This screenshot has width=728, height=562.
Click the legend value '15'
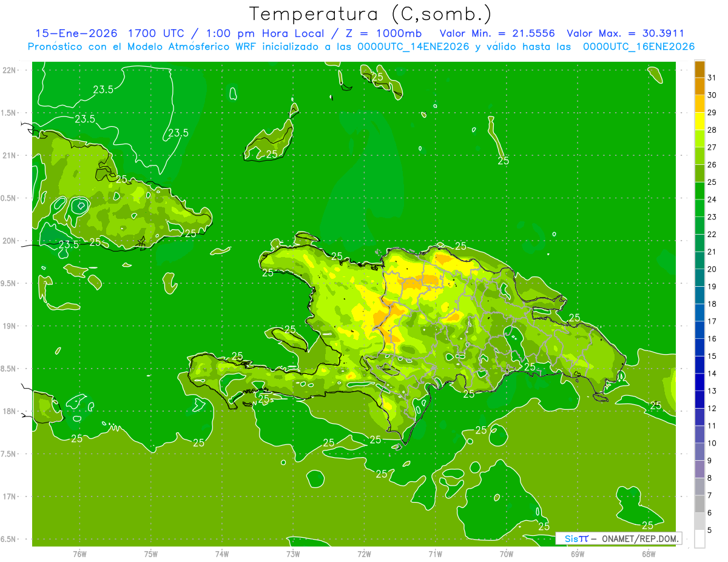[712, 356]
